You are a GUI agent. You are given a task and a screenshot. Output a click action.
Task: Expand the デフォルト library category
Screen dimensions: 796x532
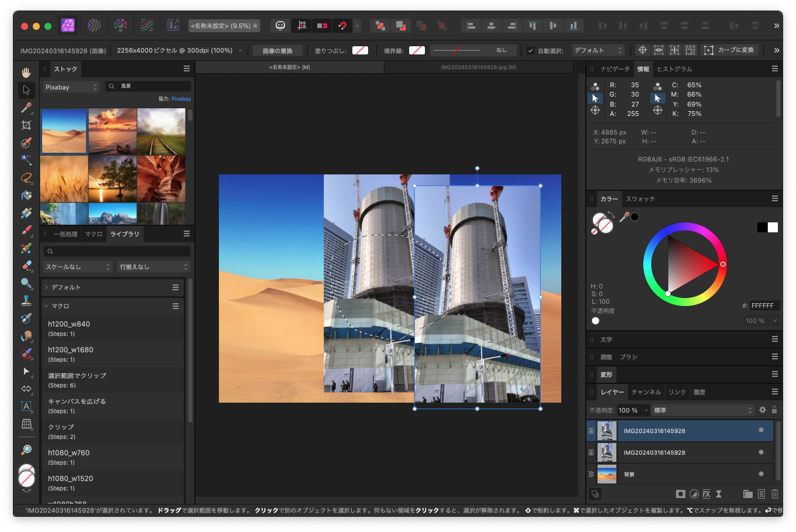(47, 287)
